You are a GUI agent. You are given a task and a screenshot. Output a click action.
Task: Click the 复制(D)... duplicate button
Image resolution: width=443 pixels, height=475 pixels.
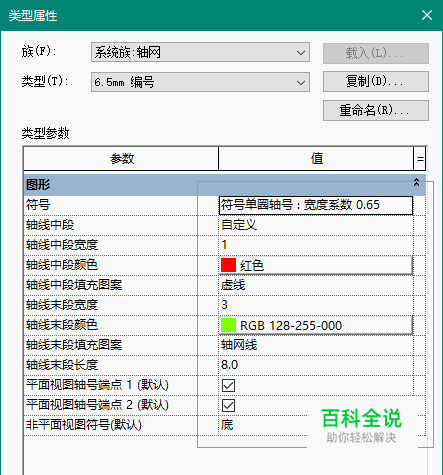click(376, 81)
